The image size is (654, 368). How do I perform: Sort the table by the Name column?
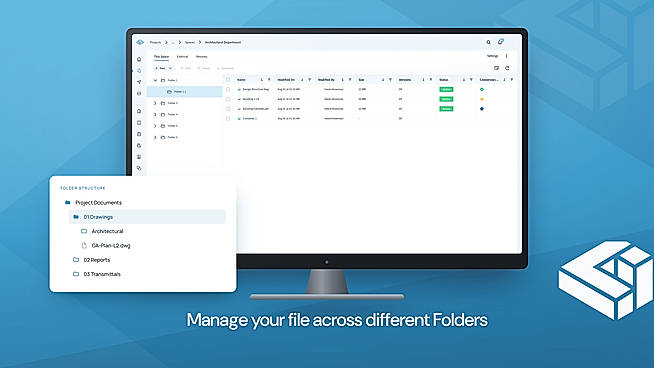click(x=262, y=80)
